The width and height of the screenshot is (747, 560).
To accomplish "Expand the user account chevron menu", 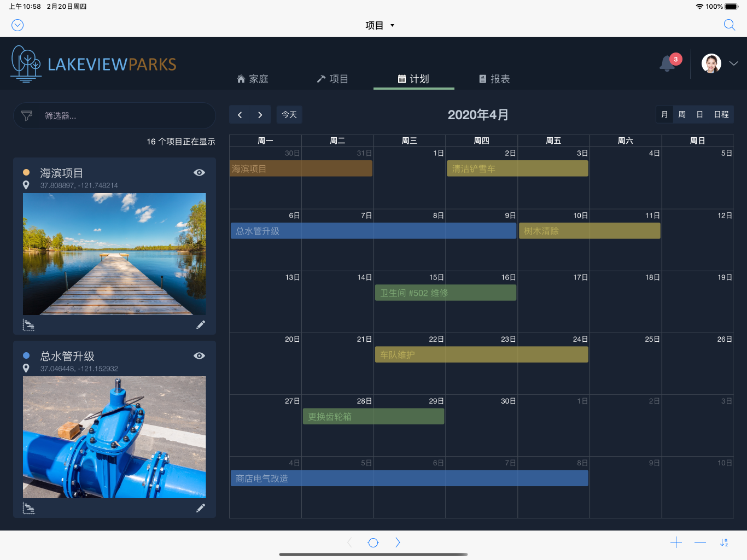I will pyautogui.click(x=734, y=63).
